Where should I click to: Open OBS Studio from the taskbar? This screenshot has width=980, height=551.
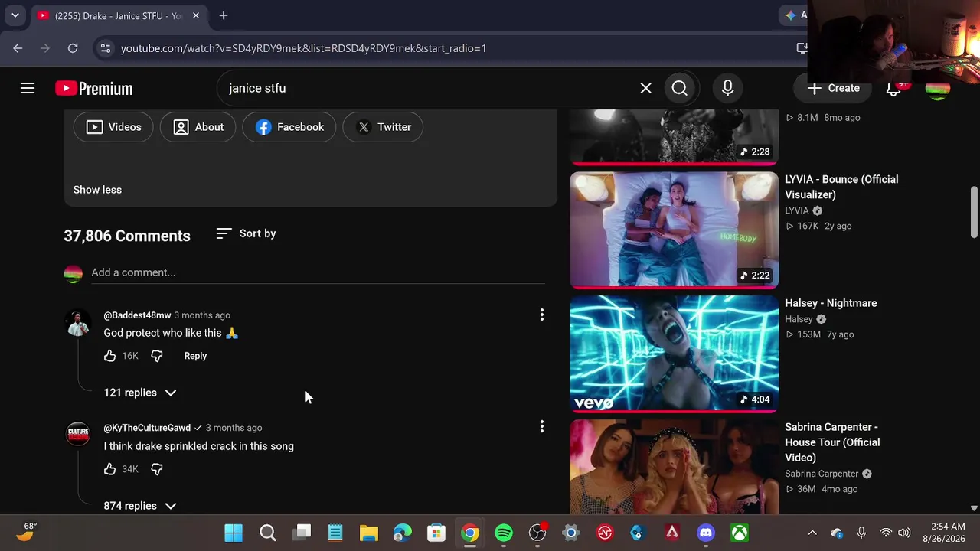pyautogui.click(x=537, y=533)
